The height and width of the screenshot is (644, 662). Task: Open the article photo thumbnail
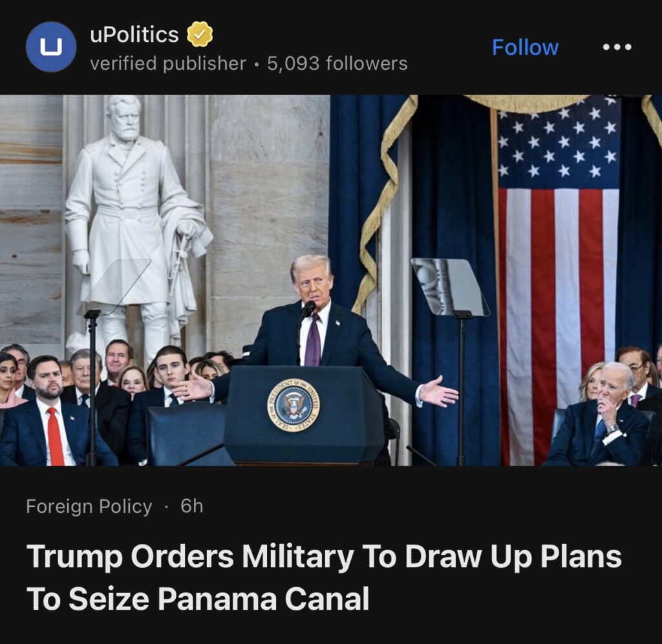point(331,281)
